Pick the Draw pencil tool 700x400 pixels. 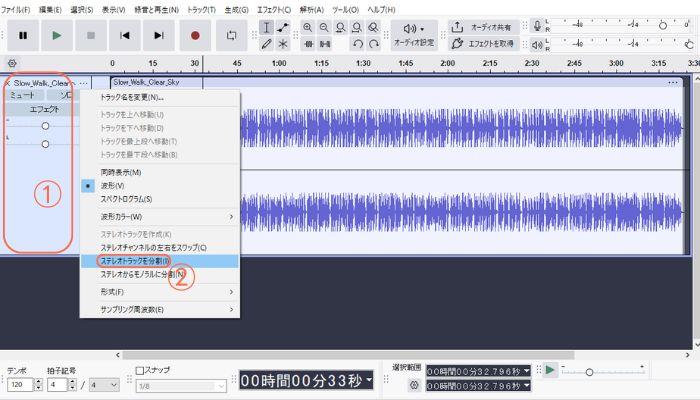[x=266, y=44]
